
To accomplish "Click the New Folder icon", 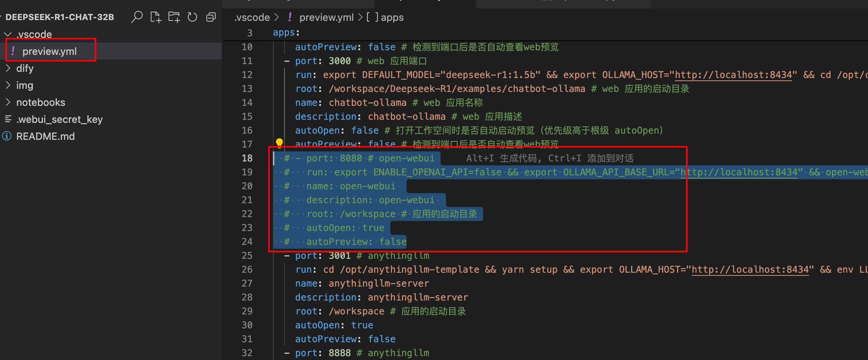I will [174, 17].
